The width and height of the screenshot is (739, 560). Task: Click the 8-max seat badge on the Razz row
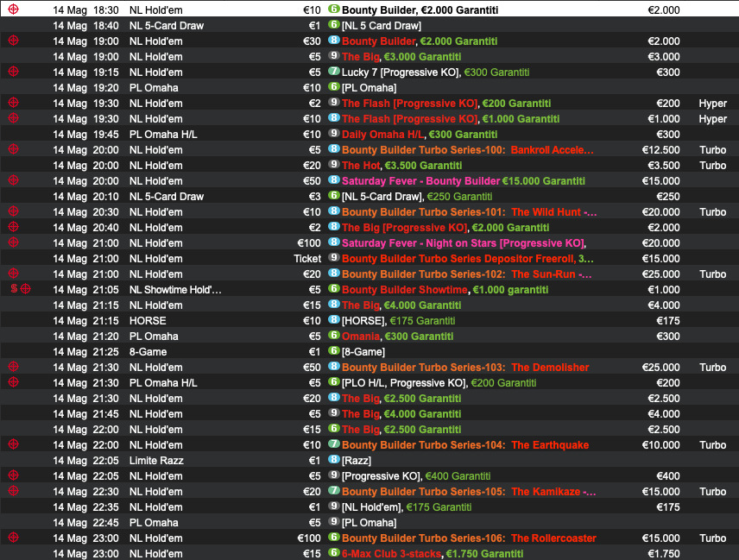click(x=334, y=460)
